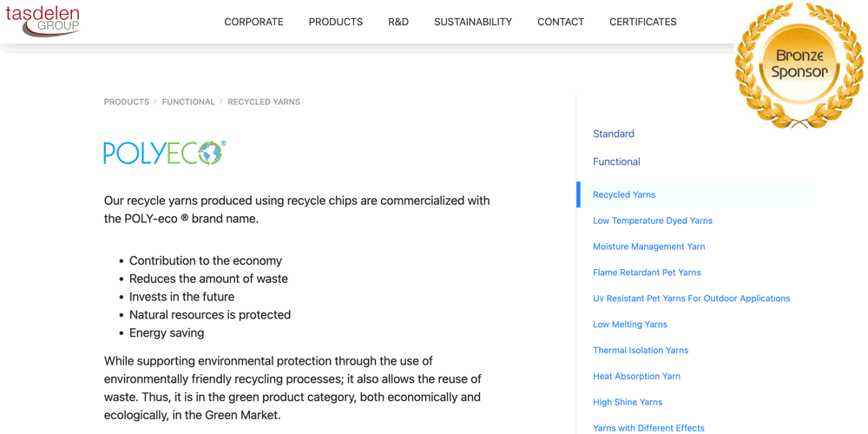Open the Contact page
868x434 pixels.
[561, 22]
